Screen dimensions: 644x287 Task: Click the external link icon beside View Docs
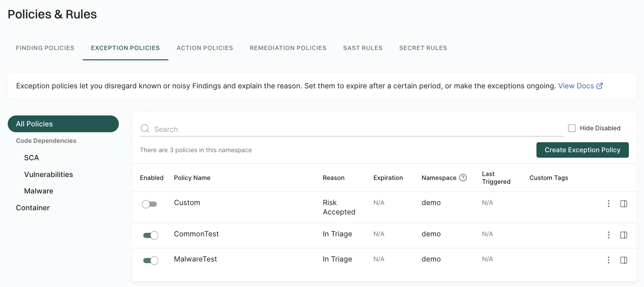click(600, 86)
